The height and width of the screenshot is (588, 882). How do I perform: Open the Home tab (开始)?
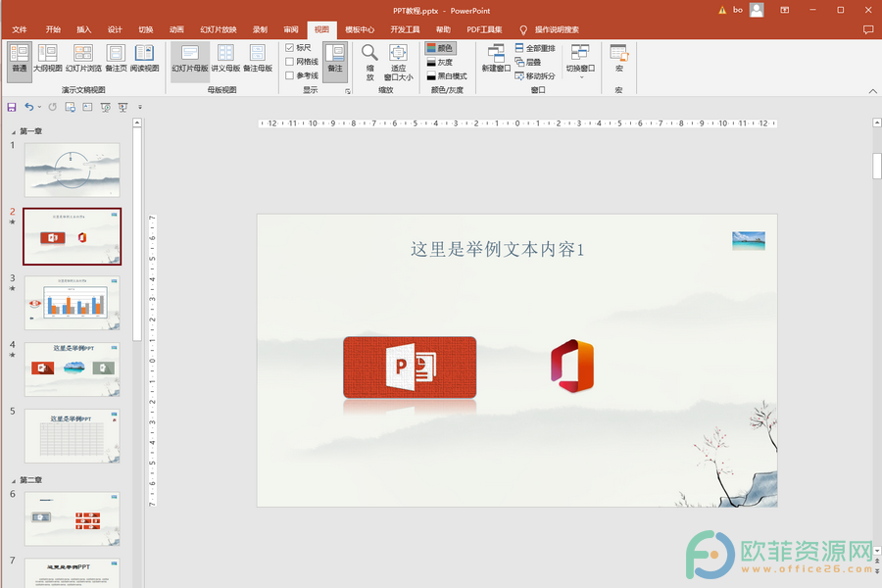click(53, 29)
